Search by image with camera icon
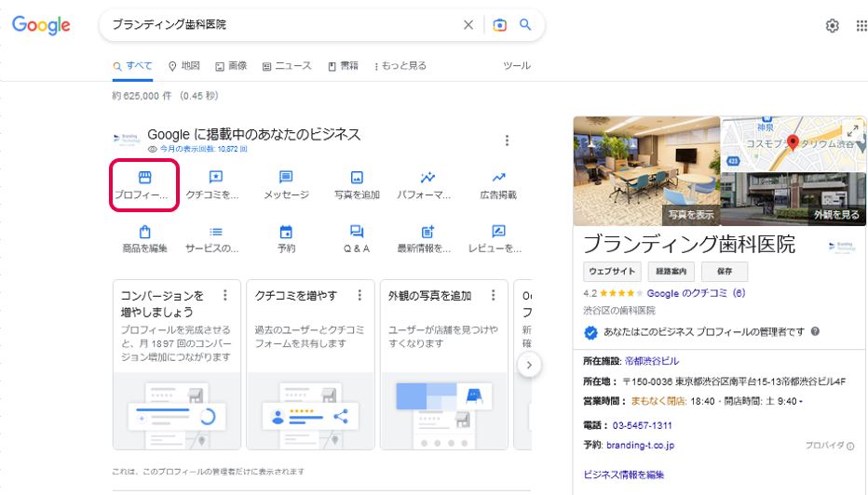This screenshot has height=495, width=868. click(x=499, y=25)
